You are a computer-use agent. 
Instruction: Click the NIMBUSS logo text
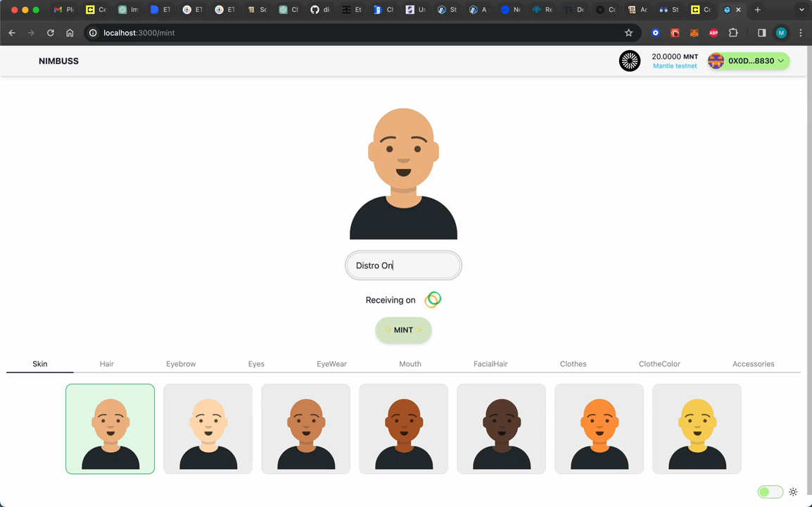pos(58,61)
